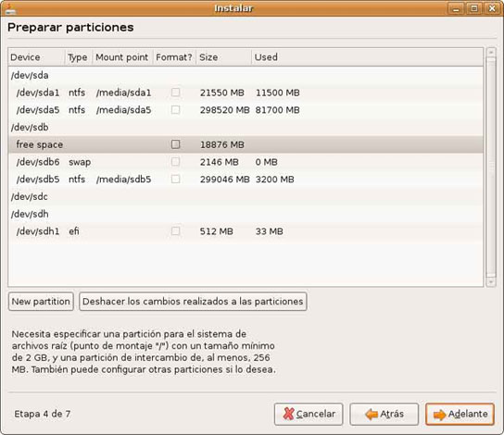Image resolution: width=504 pixels, height=435 pixels.
Task: Click Deshacer los cambios realizados a las particiones
Action: tap(193, 302)
